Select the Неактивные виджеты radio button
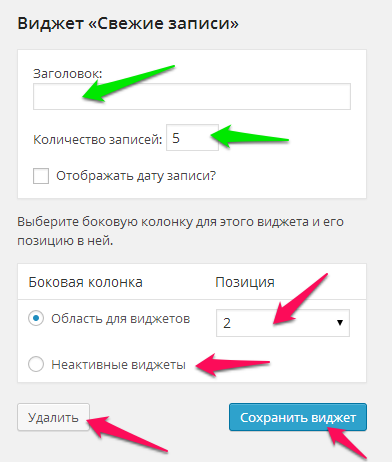The height and width of the screenshot is (462, 392). [x=36, y=364]
